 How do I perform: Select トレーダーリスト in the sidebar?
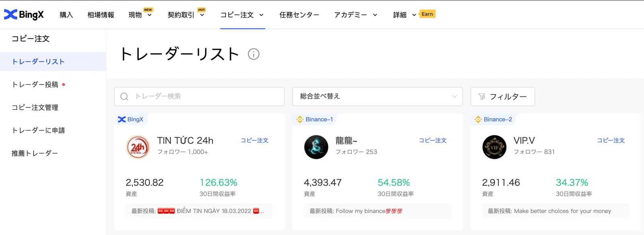tap(53, 62)
